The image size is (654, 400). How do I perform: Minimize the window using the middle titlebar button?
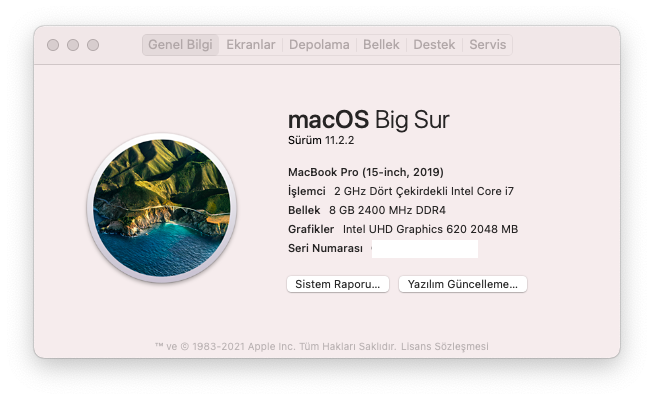(73, 45)
